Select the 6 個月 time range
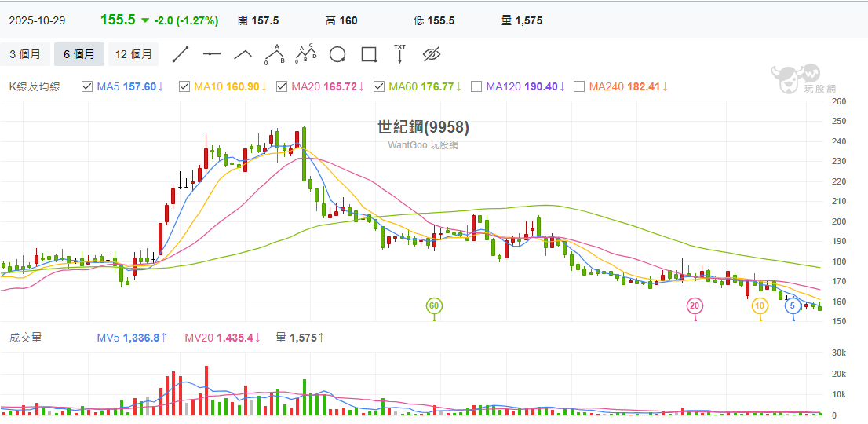This screenshot has height=424, width=868. point(78,54)
